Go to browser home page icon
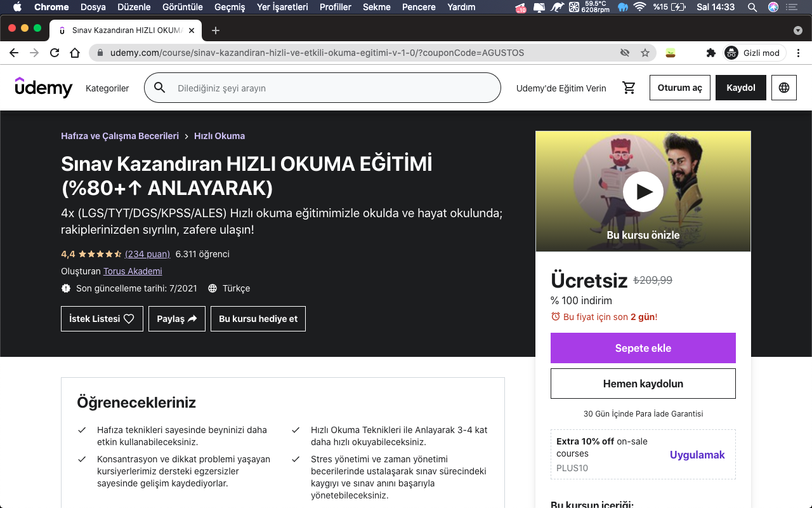 [x=75, y=53]
